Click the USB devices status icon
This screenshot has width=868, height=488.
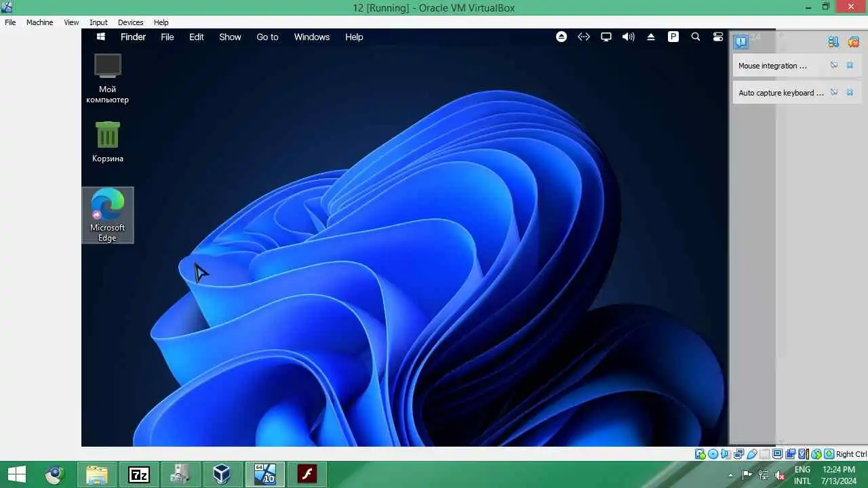point(751,454)
